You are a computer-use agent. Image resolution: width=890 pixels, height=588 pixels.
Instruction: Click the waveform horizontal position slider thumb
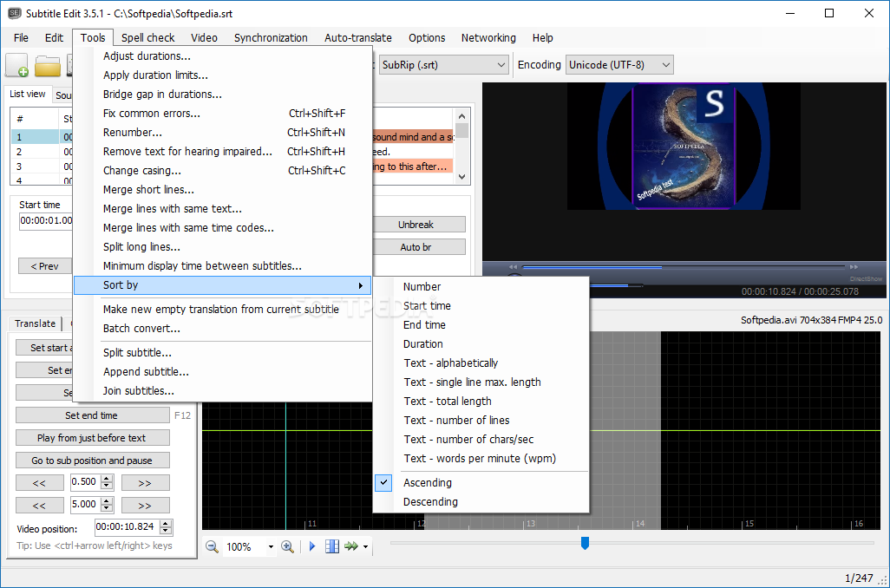coord(585,543)
